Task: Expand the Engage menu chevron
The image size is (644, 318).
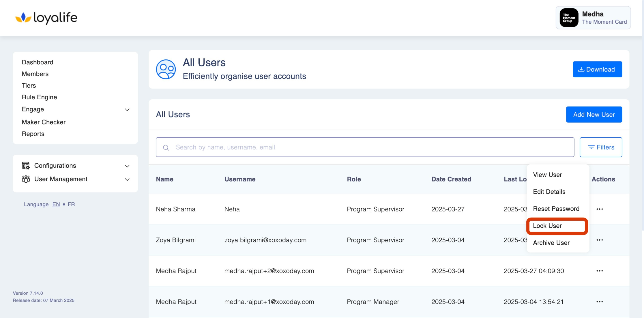Action: click(x=127, y=110)
